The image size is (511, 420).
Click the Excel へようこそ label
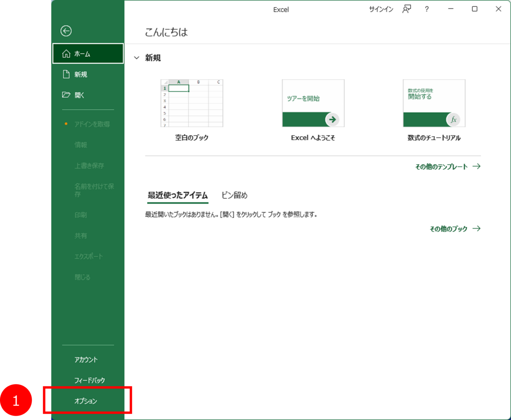point(313,138)
